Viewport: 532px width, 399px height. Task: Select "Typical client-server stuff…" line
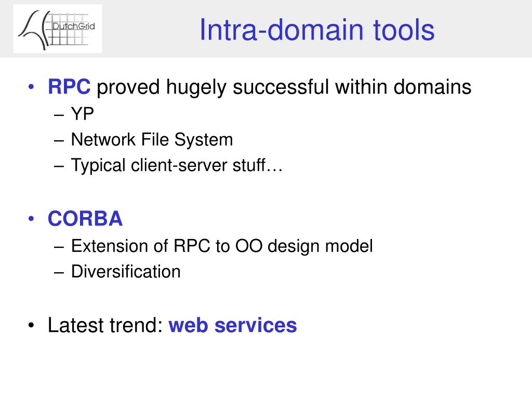pyautogui.click(x=177, y=165)
